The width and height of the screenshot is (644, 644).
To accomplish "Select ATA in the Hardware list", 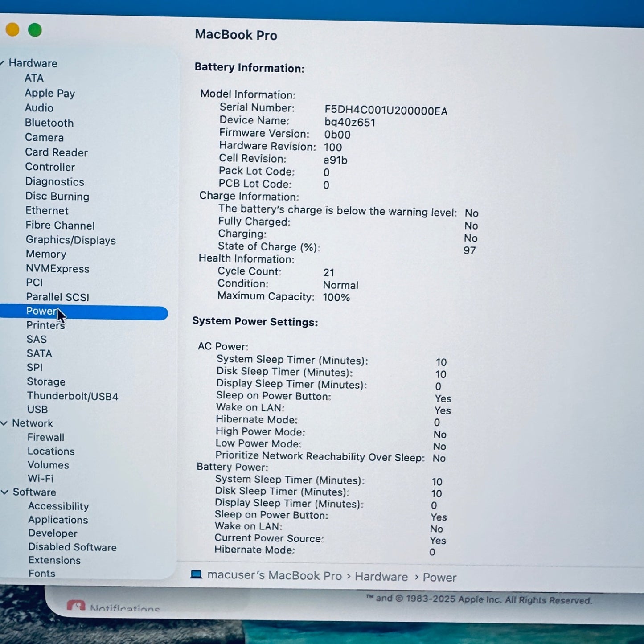I will (x=35, y=78).
